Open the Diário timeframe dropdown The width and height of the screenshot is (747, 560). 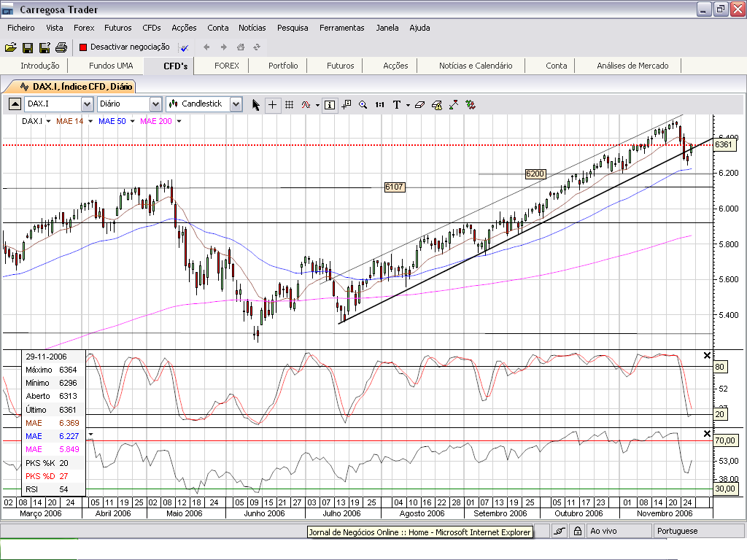pos(155,104)
